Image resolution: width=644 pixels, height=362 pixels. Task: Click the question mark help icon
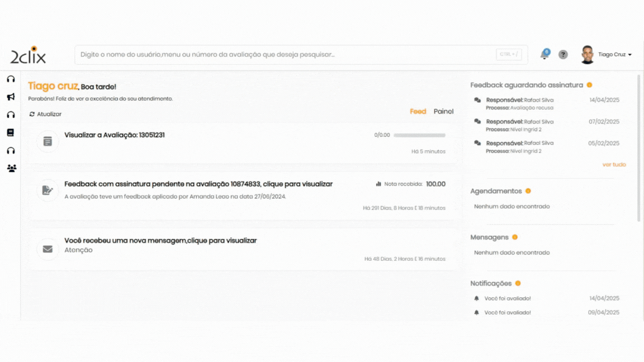563,55
